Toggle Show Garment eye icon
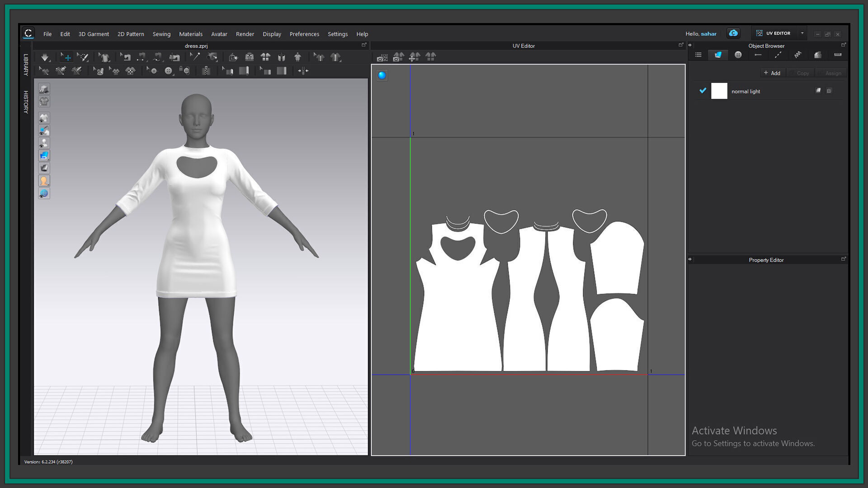 click(x=44, y=118)
